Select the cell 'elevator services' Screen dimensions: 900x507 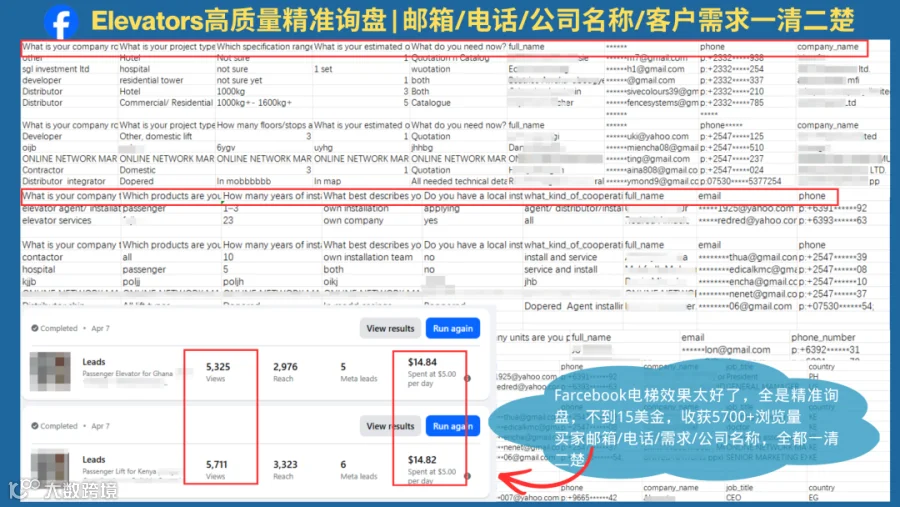click(57, 220)
